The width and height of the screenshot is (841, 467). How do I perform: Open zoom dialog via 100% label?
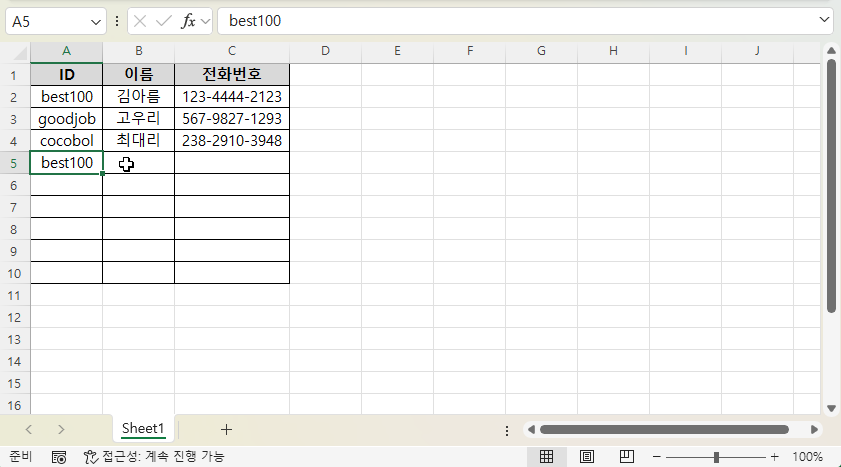807,457
